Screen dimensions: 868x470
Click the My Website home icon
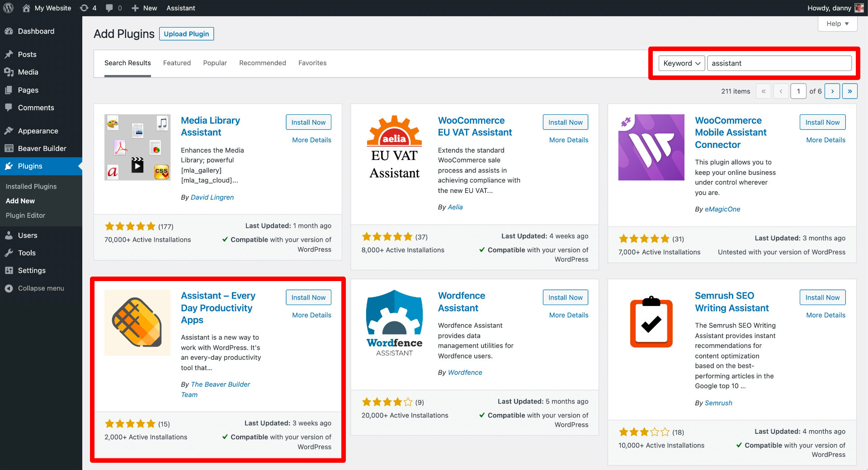(x=26, y=8)
